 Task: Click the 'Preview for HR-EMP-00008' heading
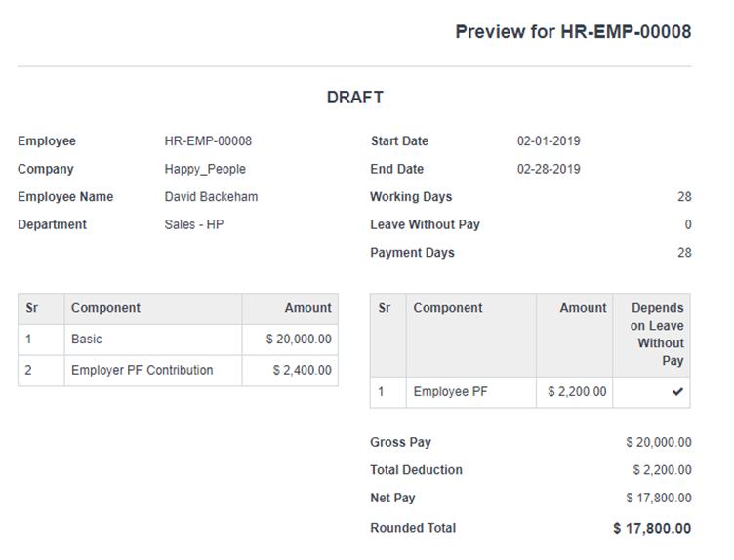573,31
